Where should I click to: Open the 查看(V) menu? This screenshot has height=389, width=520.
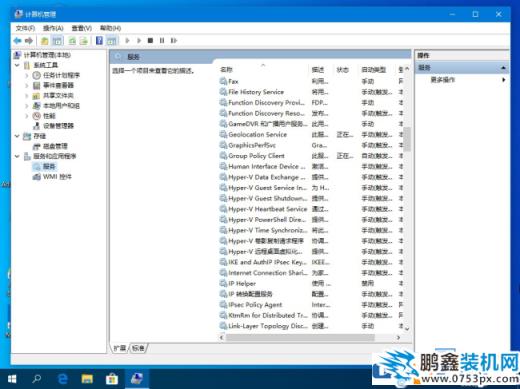coord(82,28)
